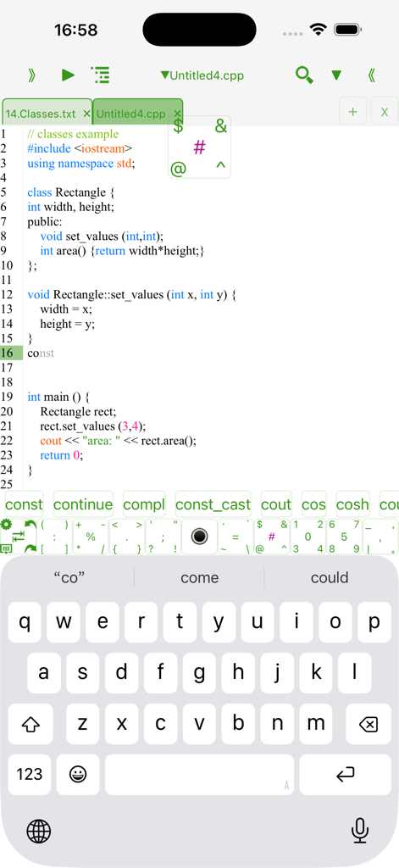Tap the digits key centered on 5
Viewport: 399px width, 868px height.
(x=344, y=537)
